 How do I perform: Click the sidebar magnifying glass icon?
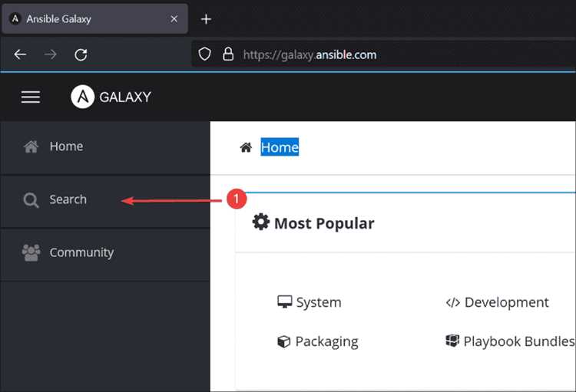(x=31, y=200)
